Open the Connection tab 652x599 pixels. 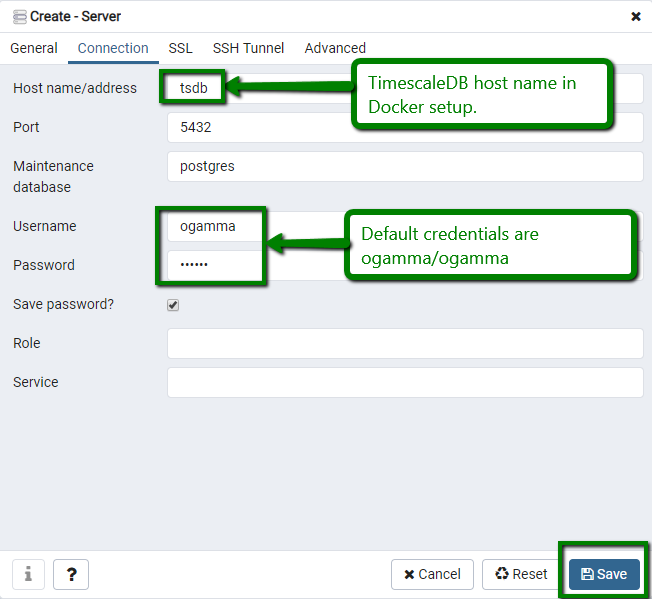113,48
